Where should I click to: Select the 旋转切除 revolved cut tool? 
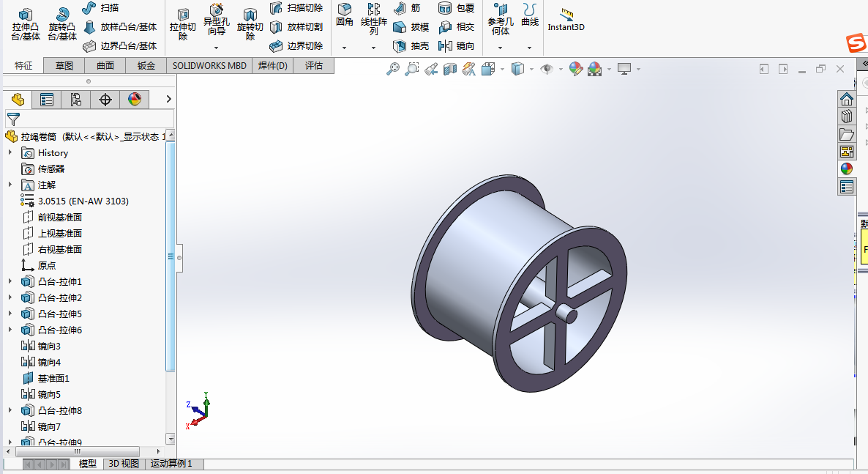250,24
